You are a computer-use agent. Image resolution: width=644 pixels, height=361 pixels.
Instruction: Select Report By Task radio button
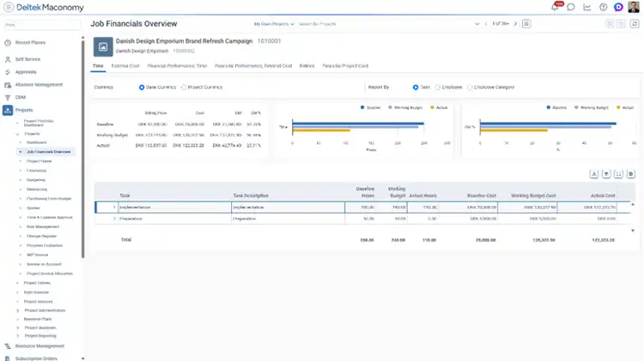416,87
